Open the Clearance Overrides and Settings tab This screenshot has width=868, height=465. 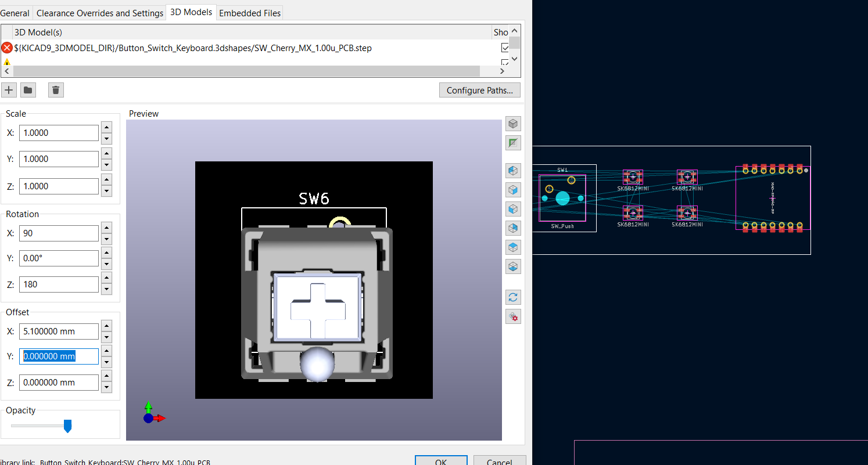point(99,12)
